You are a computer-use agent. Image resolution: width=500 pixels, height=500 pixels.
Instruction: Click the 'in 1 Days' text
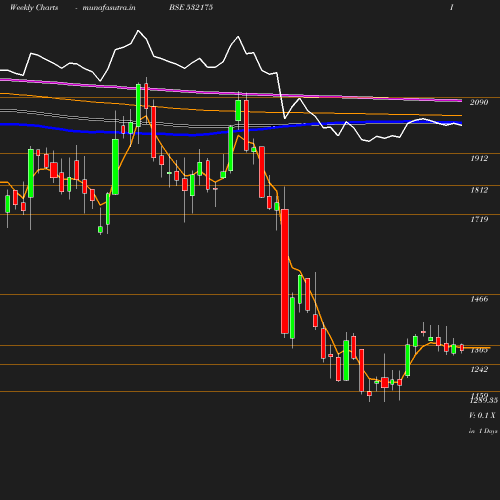tap(483, 431)
